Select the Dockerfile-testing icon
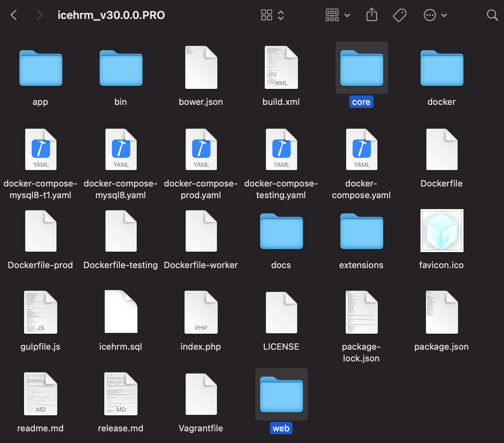 121,231
